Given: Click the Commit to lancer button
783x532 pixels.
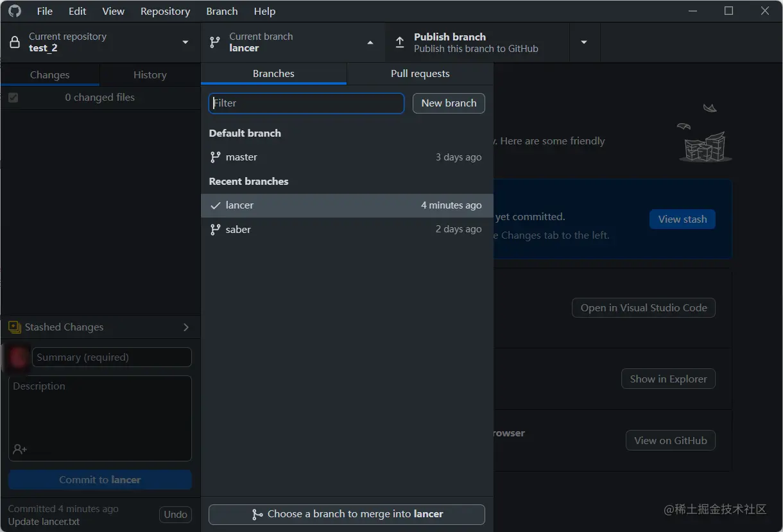Looking at the screenshot, I should (100, 479).
